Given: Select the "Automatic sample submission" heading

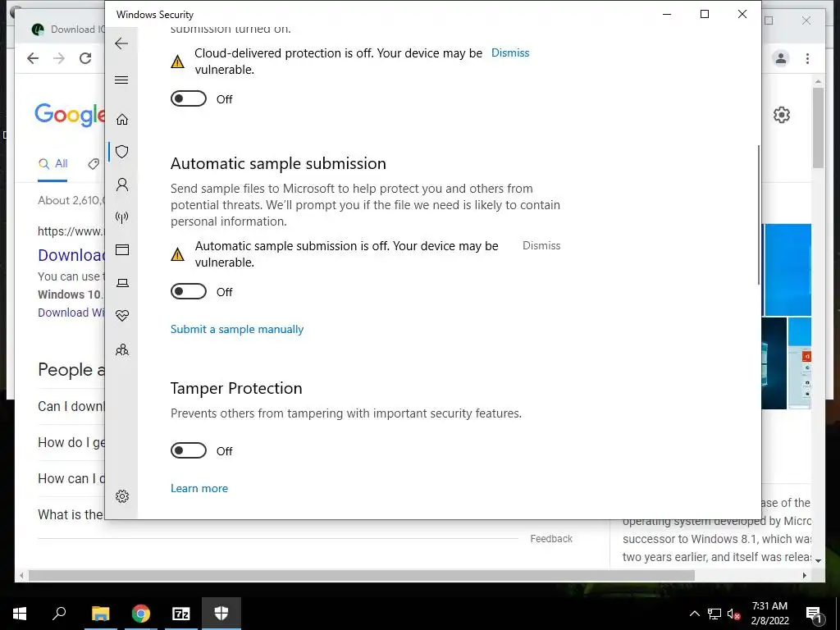Looking at the screenshot, I should tap(278, 163).
